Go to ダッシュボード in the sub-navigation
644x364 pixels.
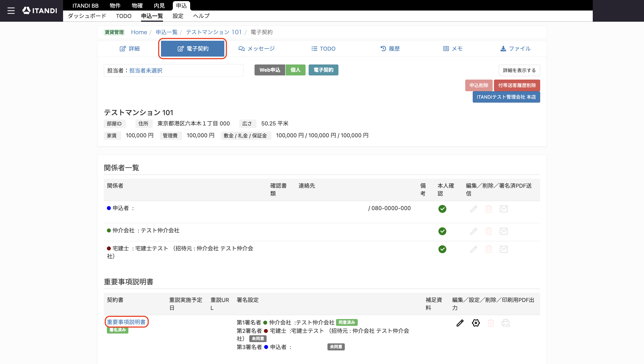tap(87, 16)
